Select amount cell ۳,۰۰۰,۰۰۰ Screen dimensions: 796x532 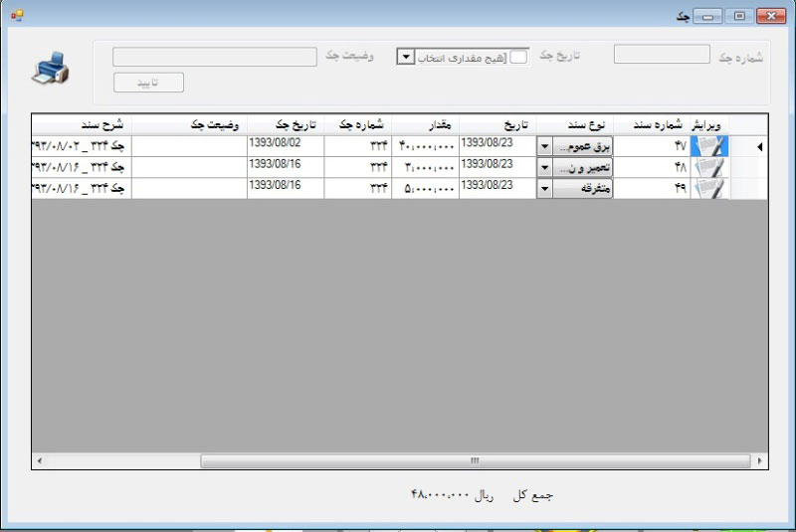[426, 167]
